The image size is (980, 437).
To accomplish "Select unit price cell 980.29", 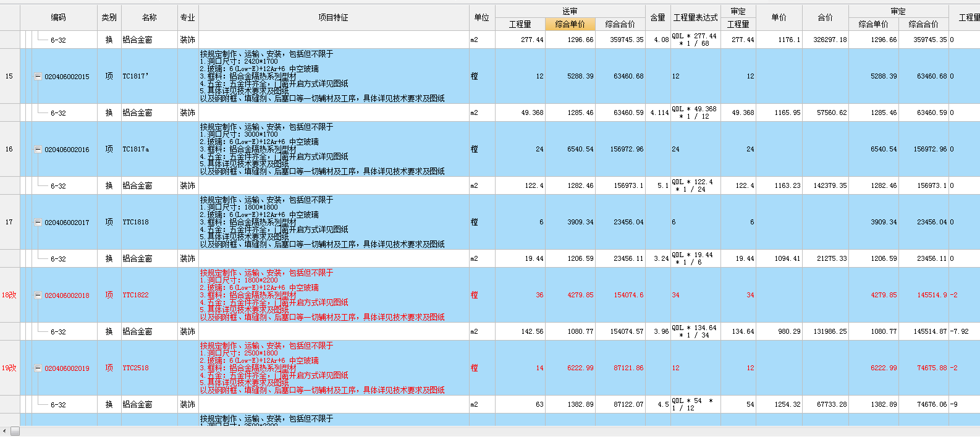I will click(779, 332).
